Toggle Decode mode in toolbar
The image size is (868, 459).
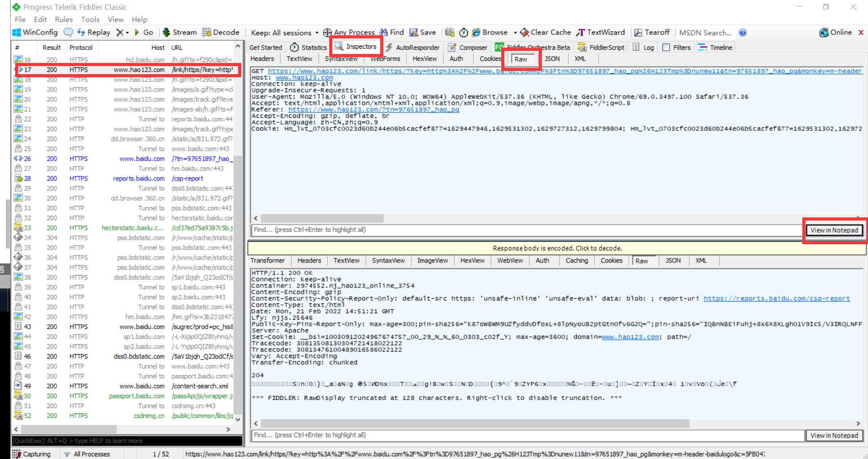coord(221,33)
